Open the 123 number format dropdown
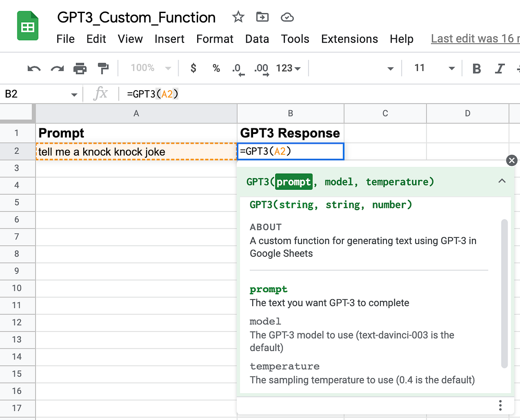The image size is (520, 420). (x=287, y=68)
